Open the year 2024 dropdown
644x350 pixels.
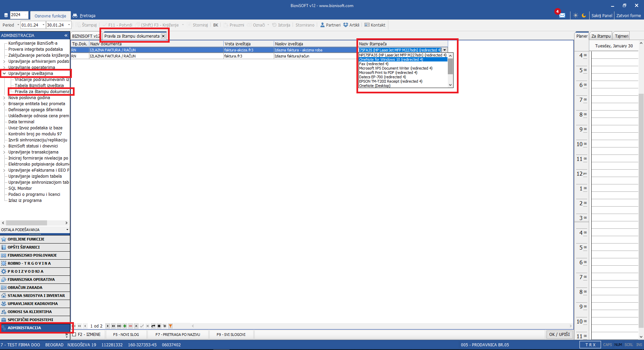[26, 15]
